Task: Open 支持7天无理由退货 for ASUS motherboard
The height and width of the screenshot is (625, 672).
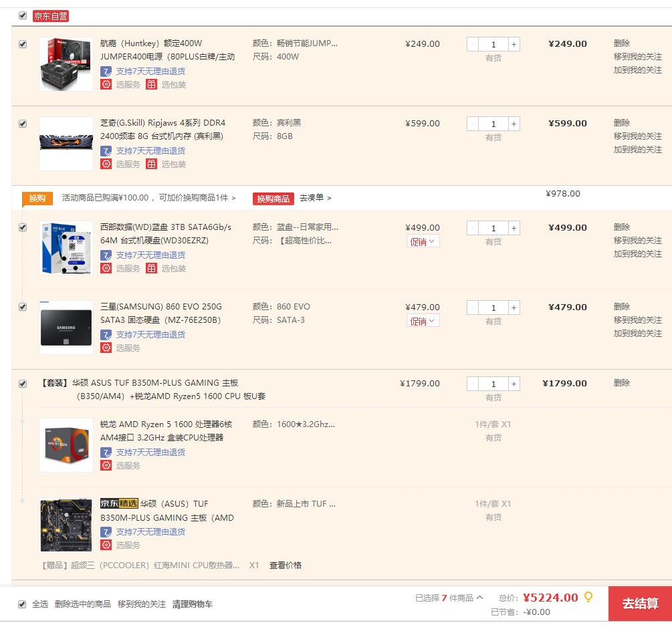Action: 150,531
